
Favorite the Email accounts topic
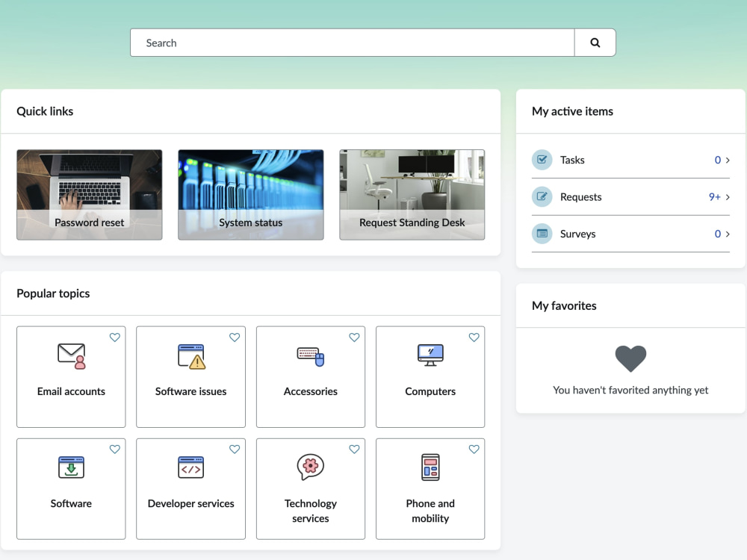click(x=115, y=337)
